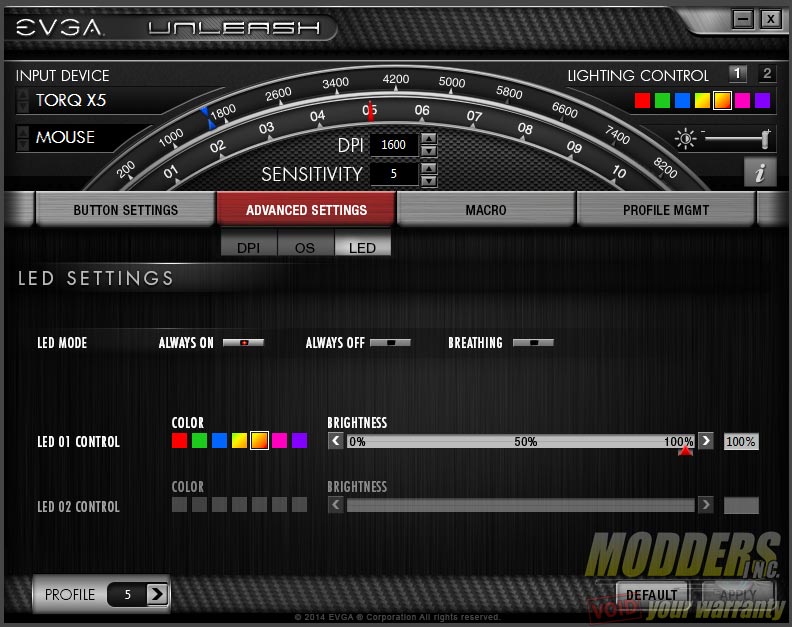Open Profile Mgmt tab
The height and width of the screenshot is (627, 792).
[x=666, y=210]
